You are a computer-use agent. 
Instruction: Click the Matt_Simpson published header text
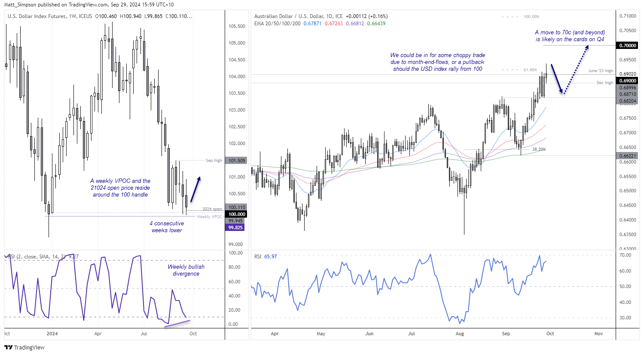pos(89,5)
